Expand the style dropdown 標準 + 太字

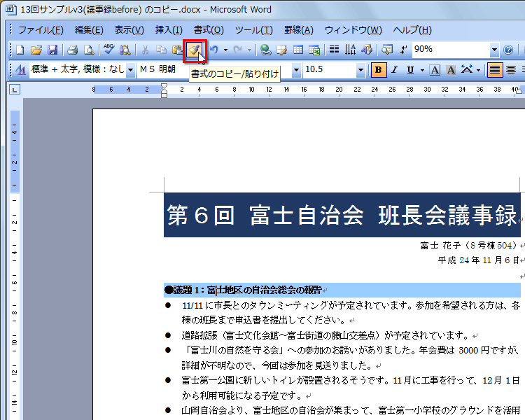pyautogui.click(x=131, y=70)
